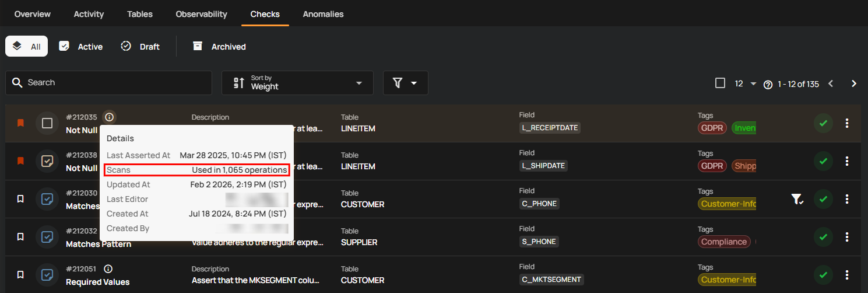Click the Created At date in Details popup
Image resolution: width=868 pixels, height=293 pixels.
point(238,214)
